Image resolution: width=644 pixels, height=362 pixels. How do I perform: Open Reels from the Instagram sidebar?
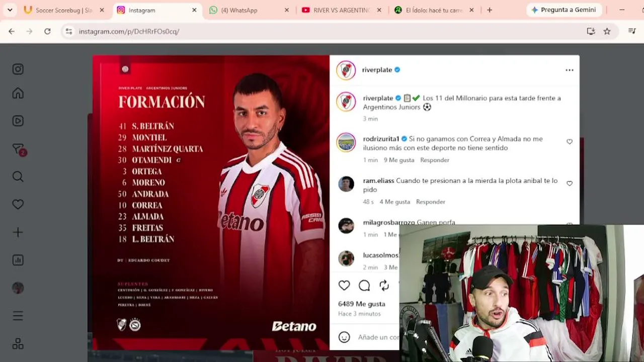click(18, 121)
